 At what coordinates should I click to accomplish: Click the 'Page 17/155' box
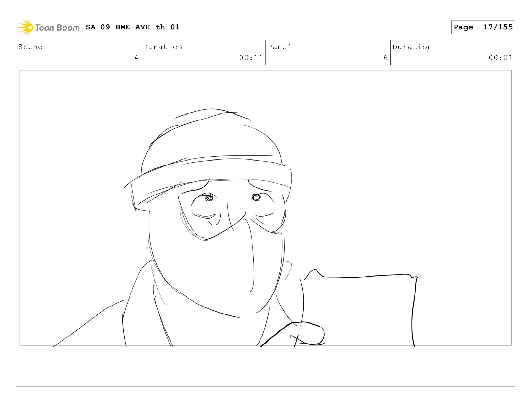483,27
